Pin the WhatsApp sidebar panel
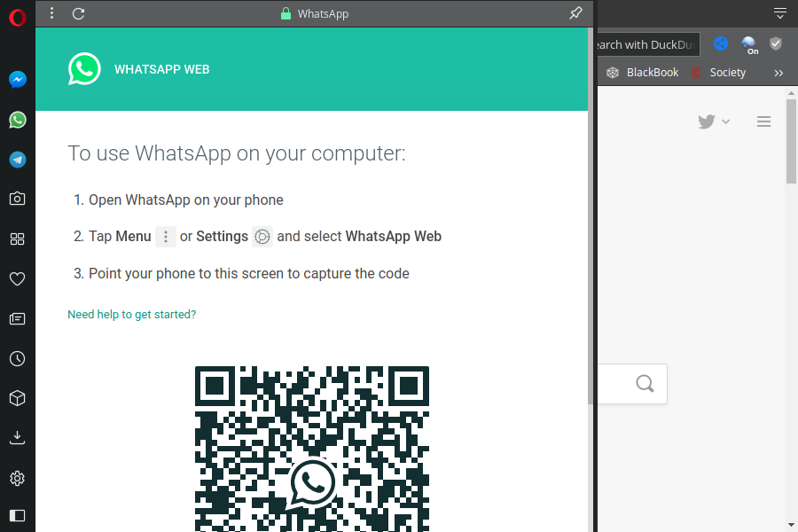 click(575, 13)
